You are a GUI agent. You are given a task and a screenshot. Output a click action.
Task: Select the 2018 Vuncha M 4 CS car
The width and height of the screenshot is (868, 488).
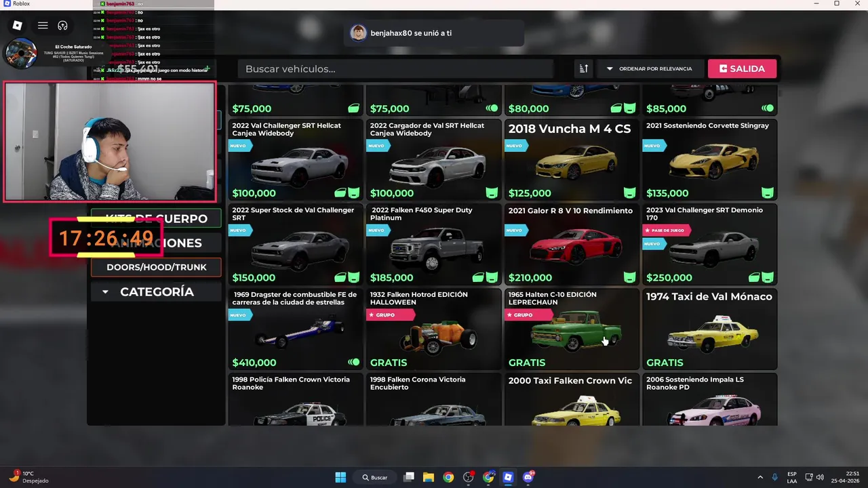click(x=572, y=160)
